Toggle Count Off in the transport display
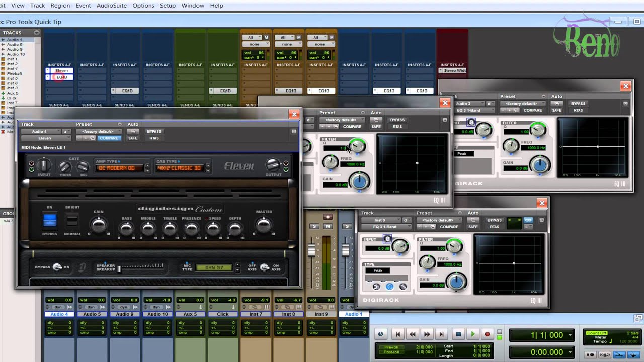Screen dimensions: 644x362 tap(597, 333)
